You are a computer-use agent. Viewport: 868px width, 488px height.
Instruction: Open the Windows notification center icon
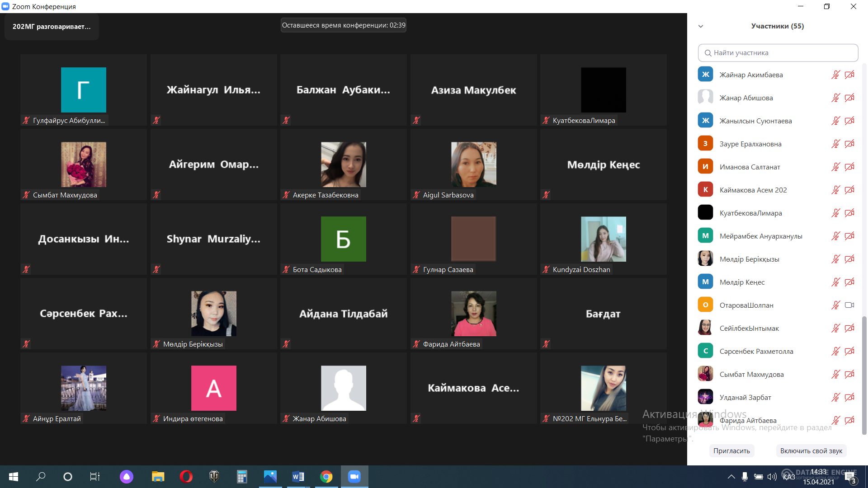(849, 476)
